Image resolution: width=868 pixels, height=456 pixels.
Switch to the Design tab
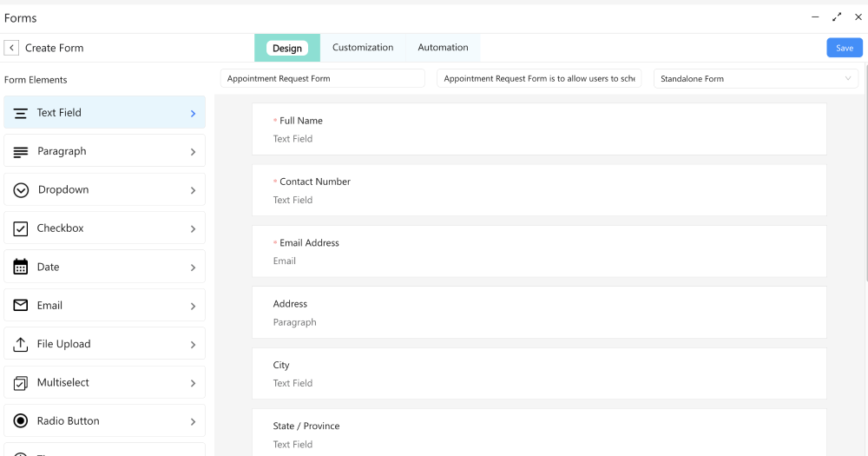[x=286, y=48]
